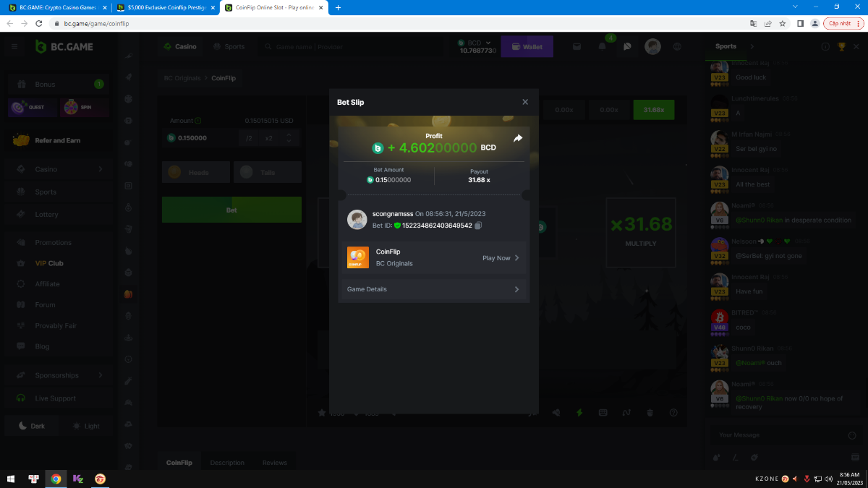Share the bet profit via arrow icon

pyautogui.click(x=518, y=138)
